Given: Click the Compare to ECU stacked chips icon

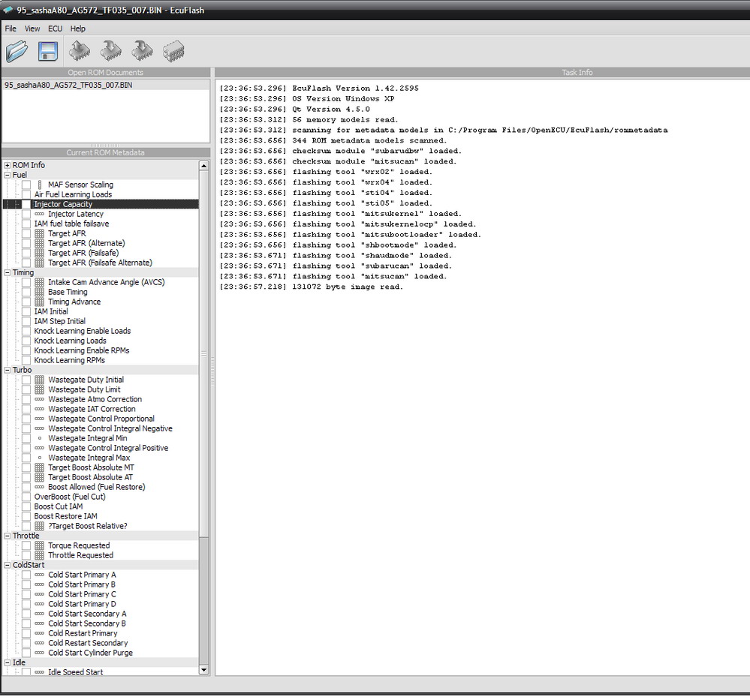Looking at the screenshot, I should click(x=173, y=51).
